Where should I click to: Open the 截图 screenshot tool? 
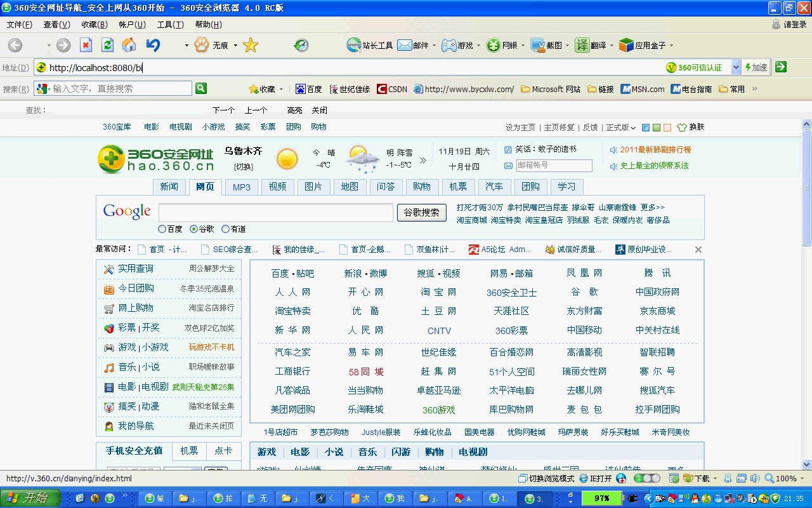point(546,45)
